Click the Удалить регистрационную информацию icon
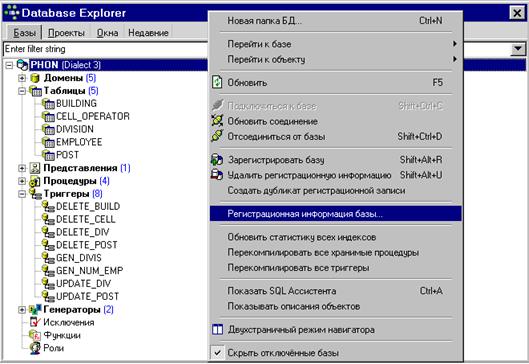The image size is (529, 364). point(217,175)
